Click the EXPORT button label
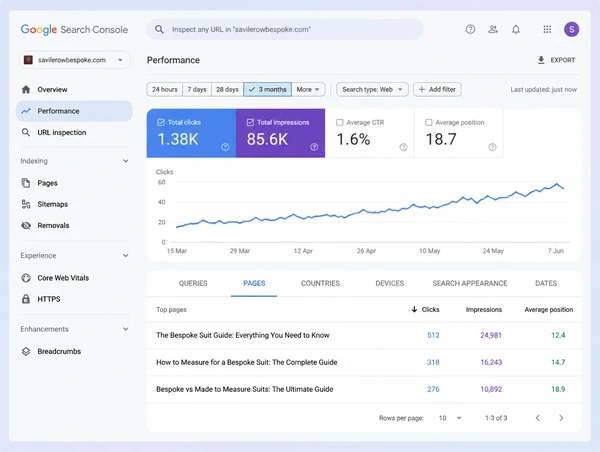600x452 pixels. pos(562,60)
